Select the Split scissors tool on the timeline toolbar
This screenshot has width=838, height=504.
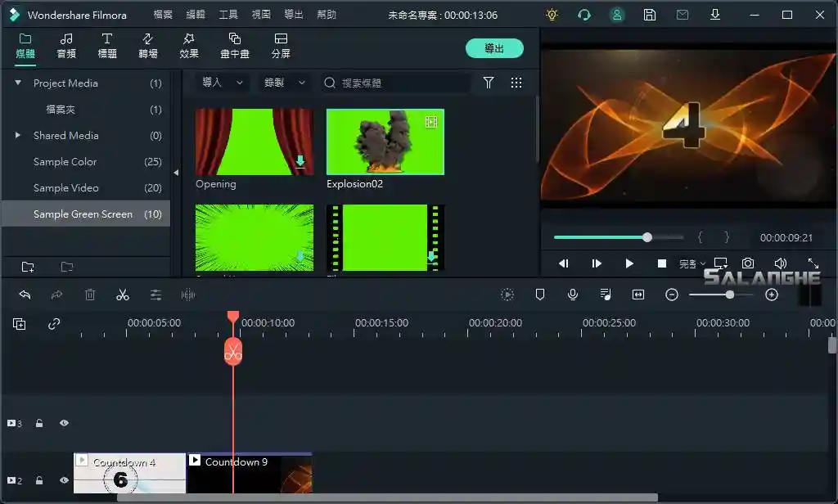pos(122,295)
